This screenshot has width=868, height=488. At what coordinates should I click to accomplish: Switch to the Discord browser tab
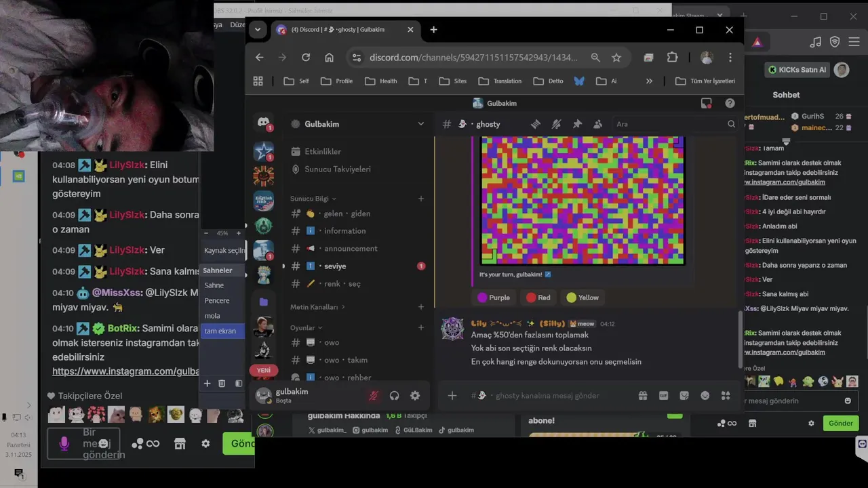pyautogui.click(x=346, y=29)
